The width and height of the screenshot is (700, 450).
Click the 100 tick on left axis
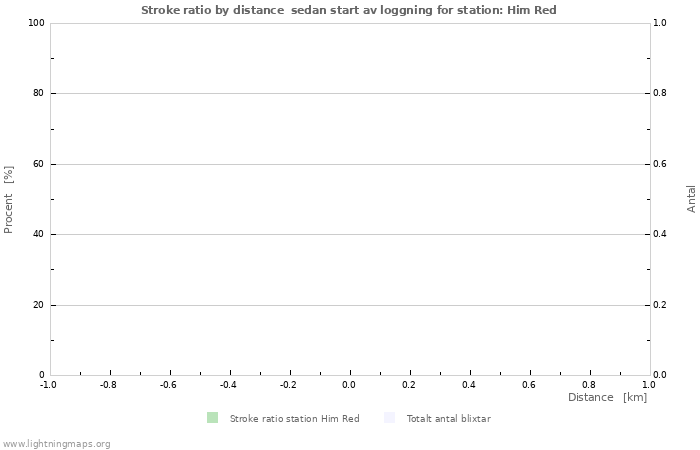point(38,23)
